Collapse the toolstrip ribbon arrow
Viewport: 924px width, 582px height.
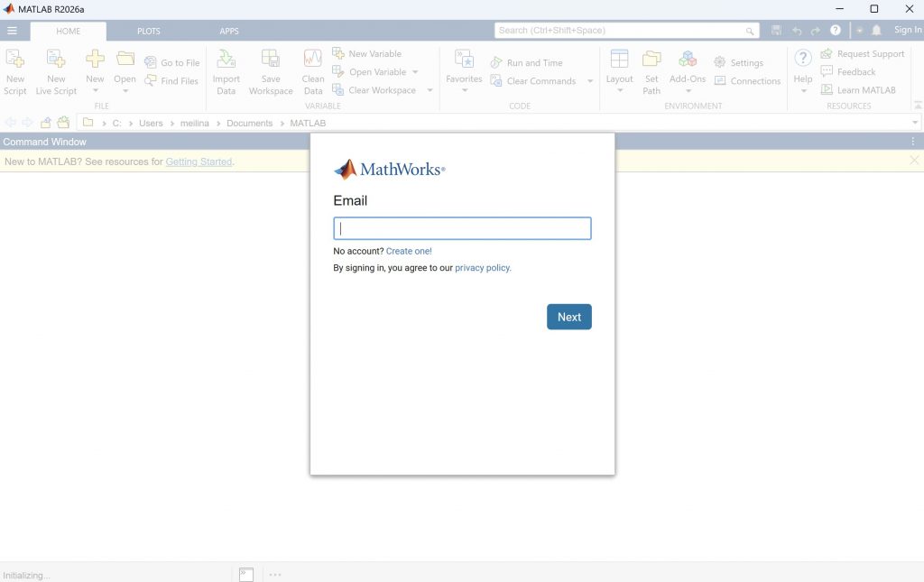[x=918, y=105]
